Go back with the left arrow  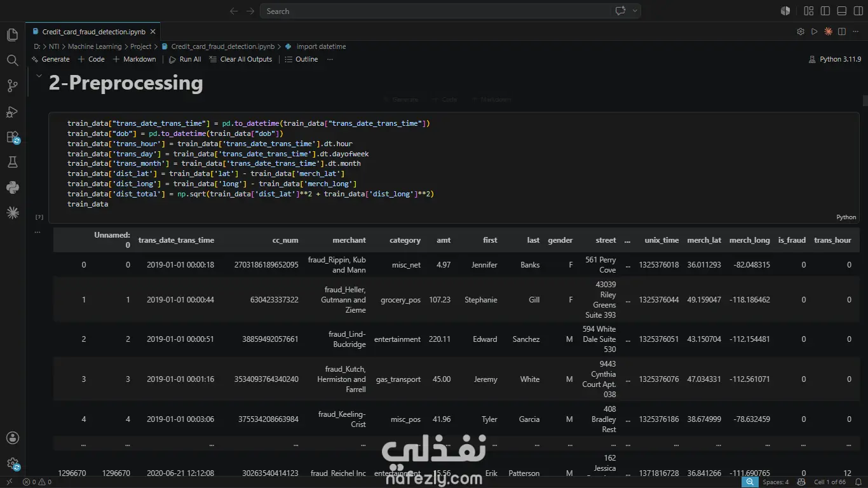point(234,11)
